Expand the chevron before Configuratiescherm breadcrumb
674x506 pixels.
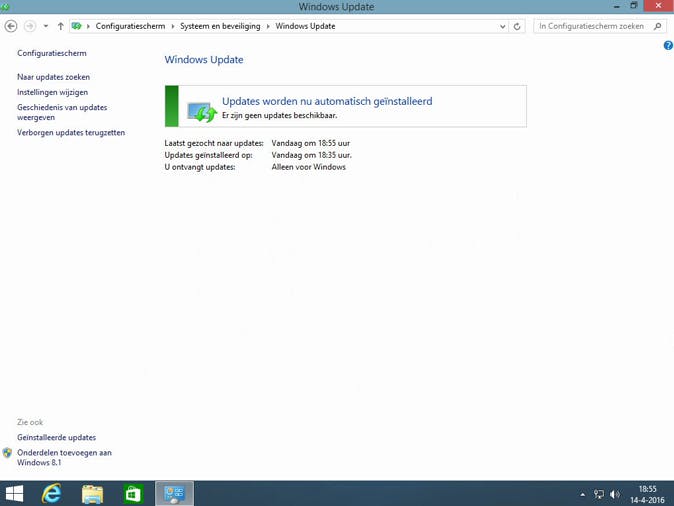[x=88, y=26]
